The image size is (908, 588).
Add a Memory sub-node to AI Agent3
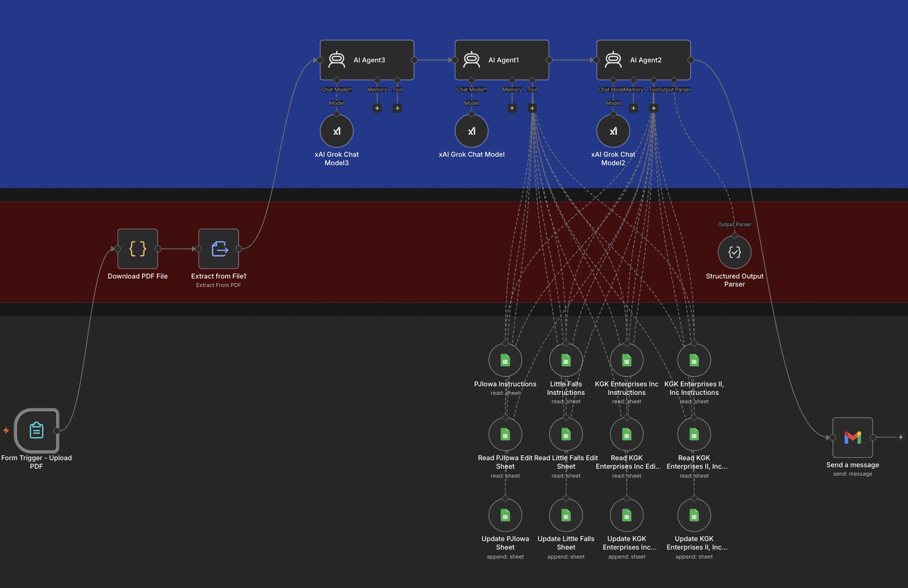pyautogui.click(x=377, y=108)
